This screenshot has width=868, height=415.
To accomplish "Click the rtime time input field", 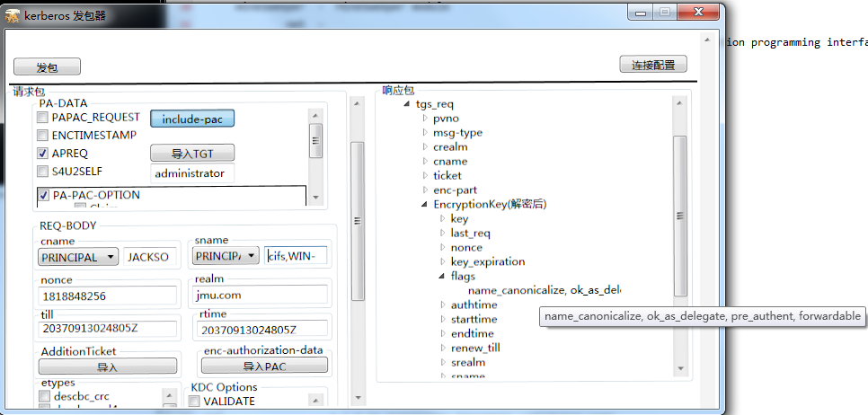I will pos(264,331).
